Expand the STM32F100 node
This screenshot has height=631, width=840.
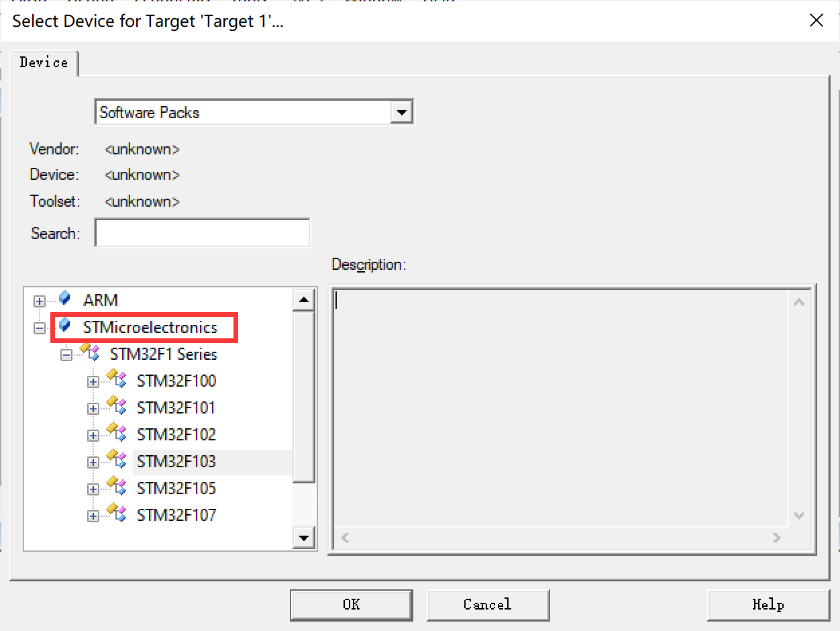click(x=93, y=382)
